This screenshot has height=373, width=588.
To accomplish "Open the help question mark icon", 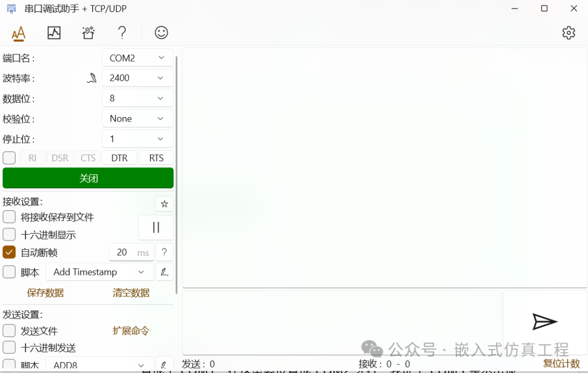I will [x=122, y=33].
